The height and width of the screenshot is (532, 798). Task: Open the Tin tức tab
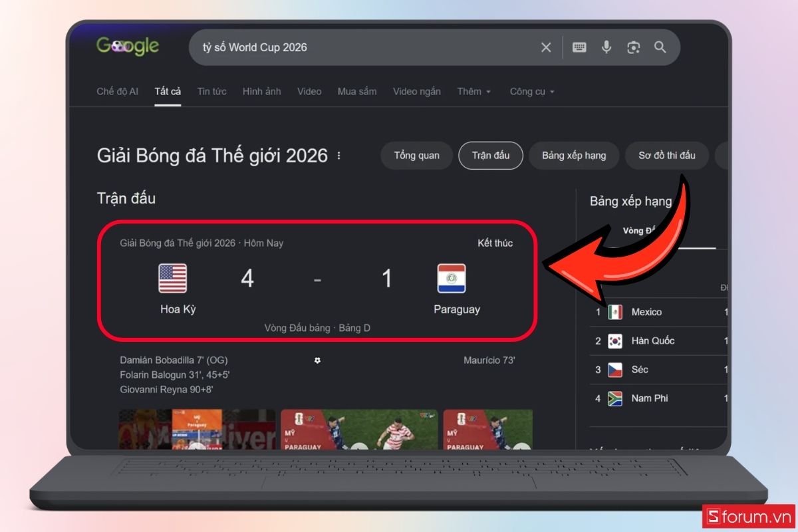point(211,92)
